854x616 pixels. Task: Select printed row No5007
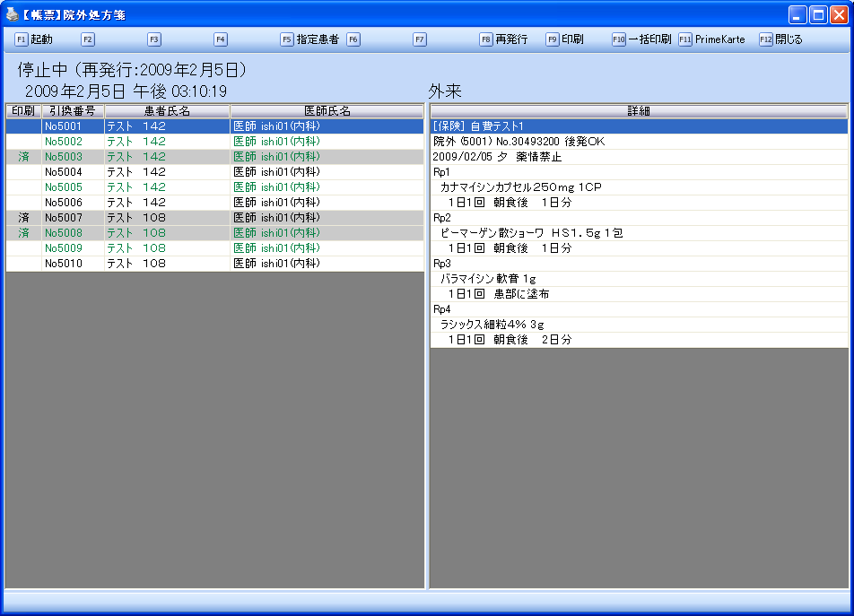[x=214, y=218]
